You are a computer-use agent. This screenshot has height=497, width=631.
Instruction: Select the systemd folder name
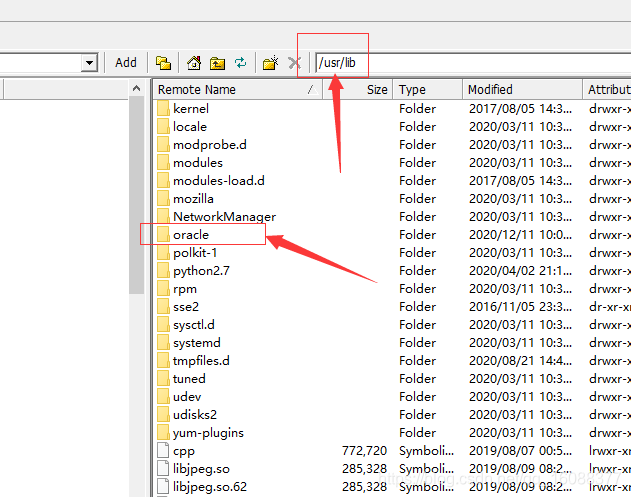tap(197, 342)
